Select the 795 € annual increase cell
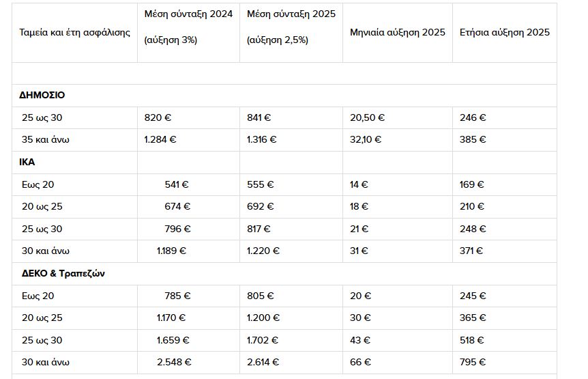Image resolution: width=588 pixels, height=379 pixels. [505, 362]
